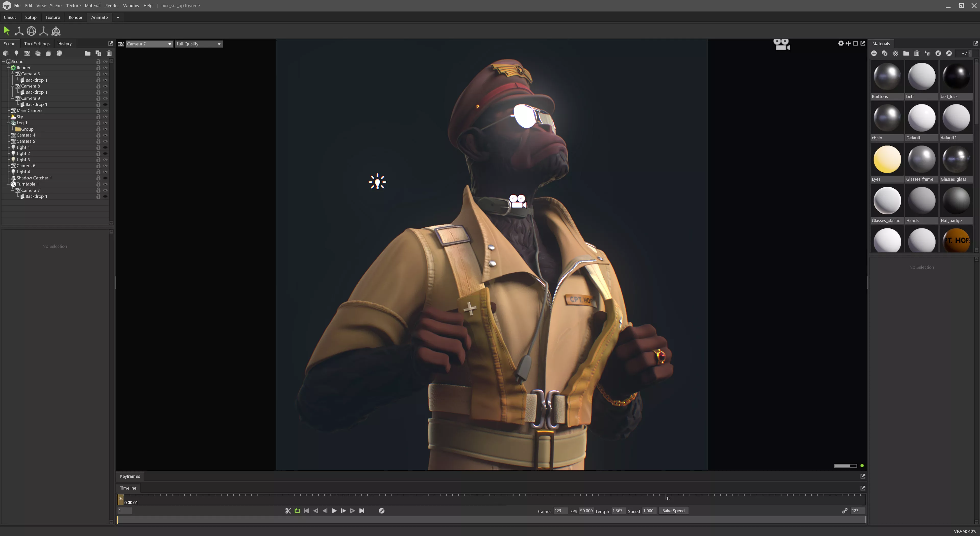Add new material with plus icon
Image resolution: width=980 pixels, height=536 pixels.
[x=874, y=53]
